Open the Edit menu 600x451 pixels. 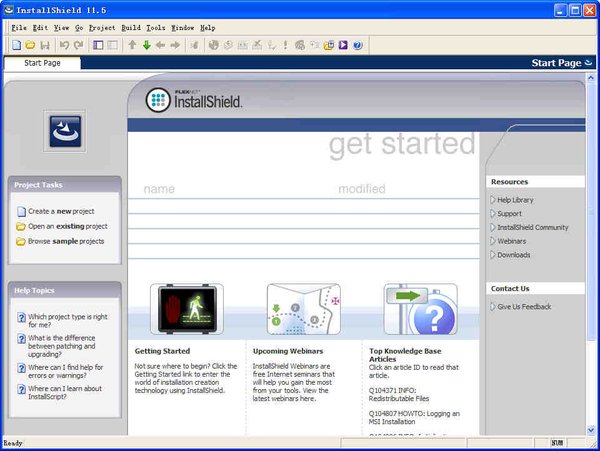(x=40, y=28)
